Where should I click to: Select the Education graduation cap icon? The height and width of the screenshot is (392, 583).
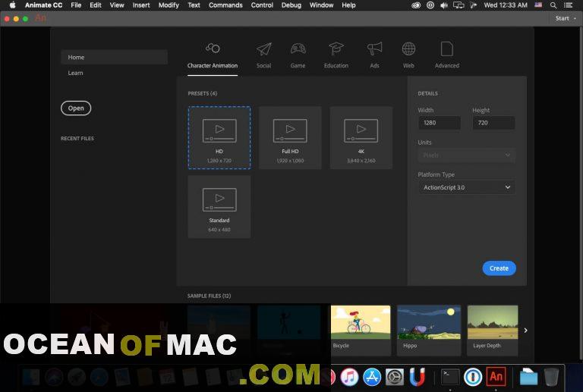pos(336,49)
